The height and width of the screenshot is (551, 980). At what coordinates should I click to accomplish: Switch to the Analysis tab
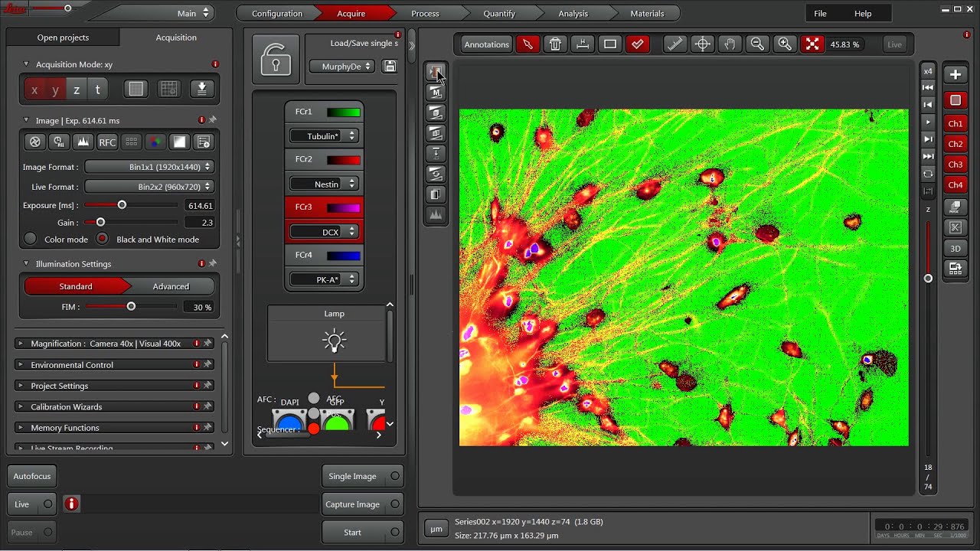(573, 13)
